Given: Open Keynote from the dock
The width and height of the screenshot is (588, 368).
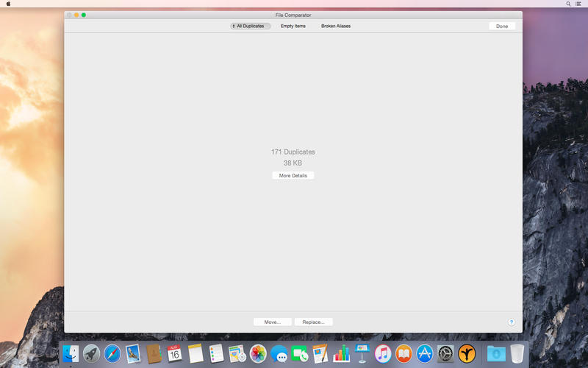Looking at the screenshot, I should coord(362,353).
